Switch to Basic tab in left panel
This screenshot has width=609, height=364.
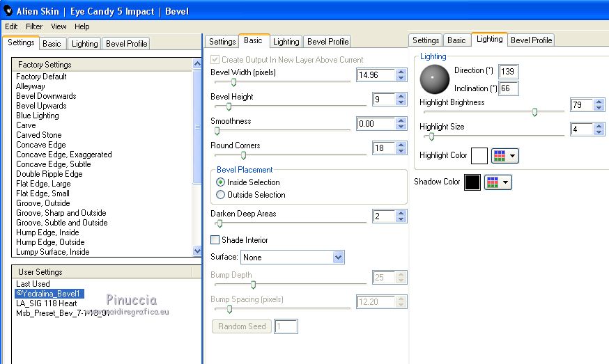click(52, 43)
